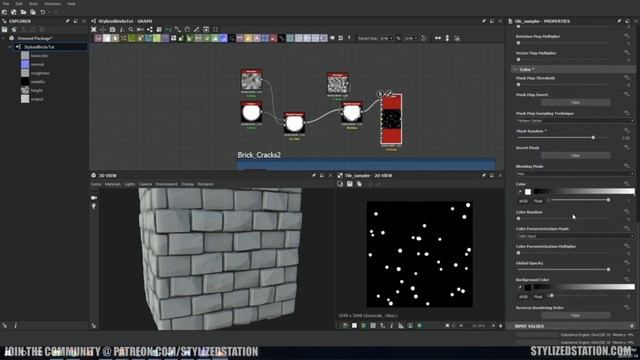
Task: Click the blue curved-arrow node icon in node palette
Action: (x=223, y=38)
